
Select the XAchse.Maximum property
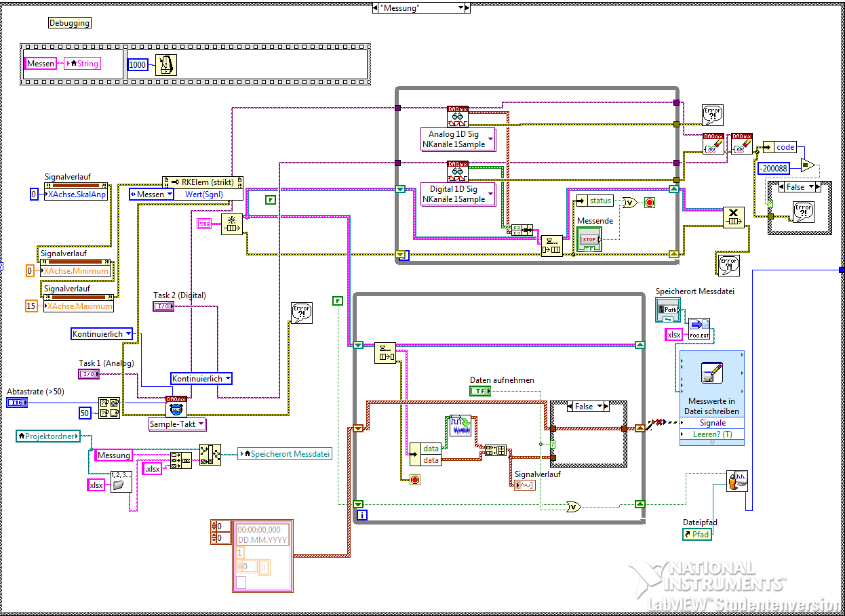click(x=79, y=306)
